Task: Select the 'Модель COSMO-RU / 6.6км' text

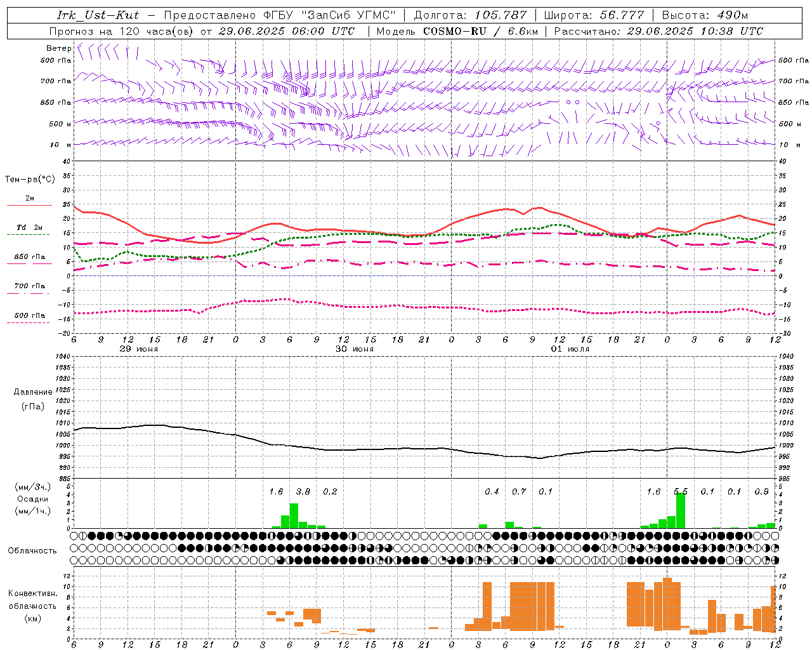Action: click(458, 31)
